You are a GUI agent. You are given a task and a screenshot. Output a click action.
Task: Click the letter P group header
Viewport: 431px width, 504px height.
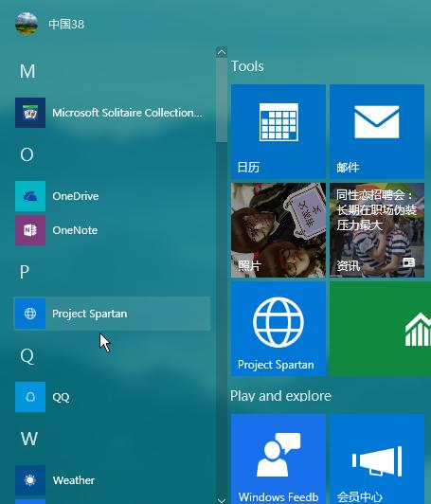coord(25,272)
